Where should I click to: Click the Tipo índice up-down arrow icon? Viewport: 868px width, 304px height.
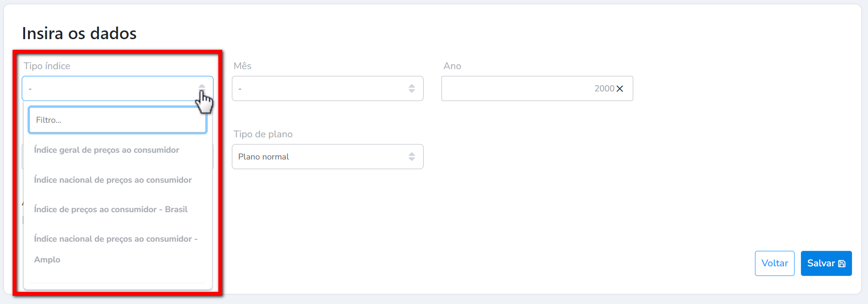(x=202, y=88)
